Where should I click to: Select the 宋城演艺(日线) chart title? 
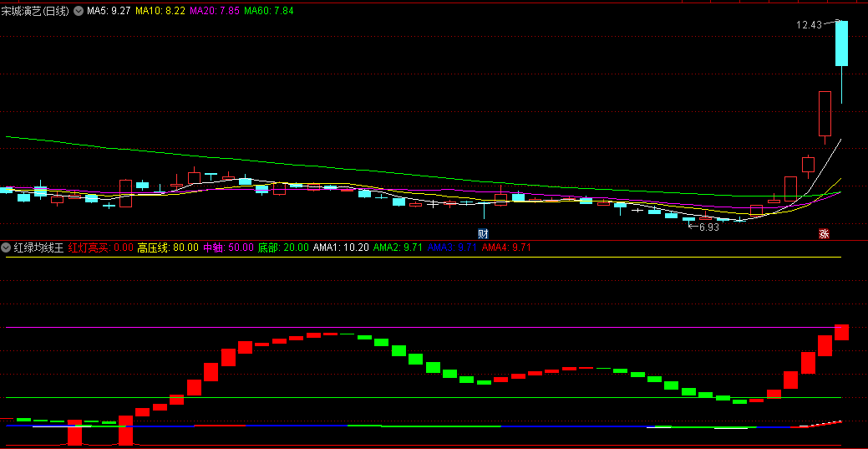(35, 11)
